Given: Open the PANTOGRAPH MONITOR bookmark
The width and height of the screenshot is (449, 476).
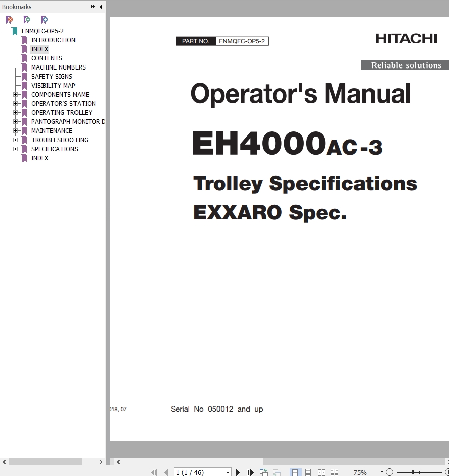Looking at the screenshot, I should coord(67,122).
